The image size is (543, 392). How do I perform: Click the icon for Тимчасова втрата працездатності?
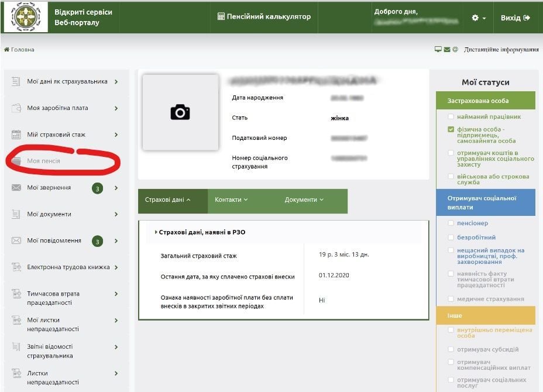tap(16, 293)
